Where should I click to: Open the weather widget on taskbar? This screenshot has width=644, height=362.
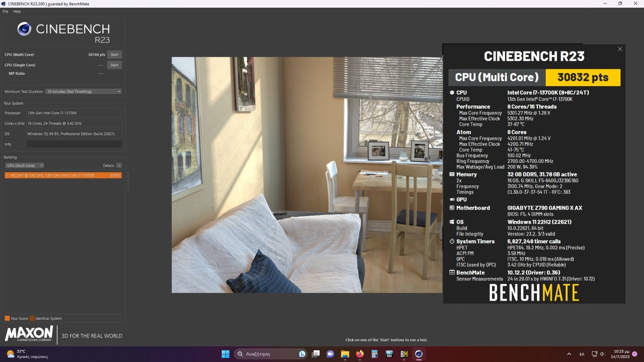(x=27, y=354)
